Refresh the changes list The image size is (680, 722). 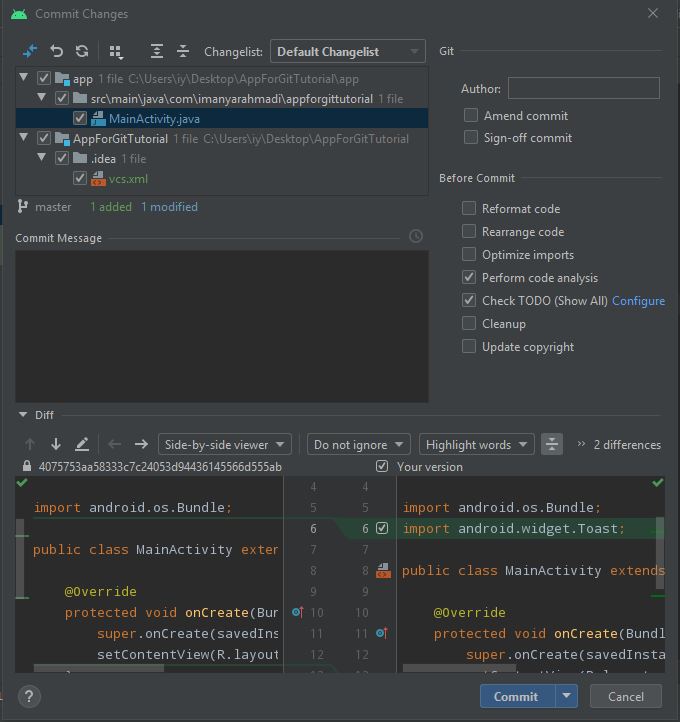point(82,51)
